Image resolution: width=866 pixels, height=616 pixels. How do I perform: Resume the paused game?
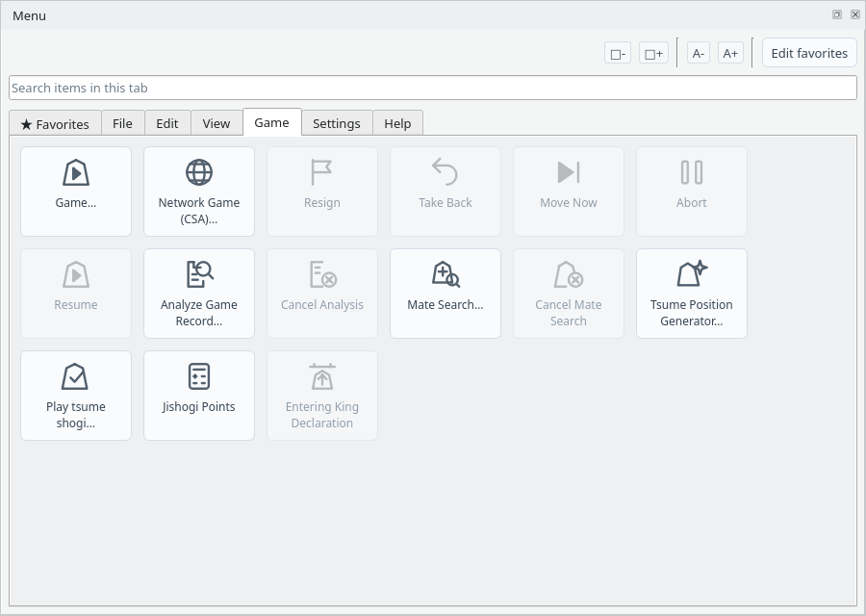[x=76, y=294]
